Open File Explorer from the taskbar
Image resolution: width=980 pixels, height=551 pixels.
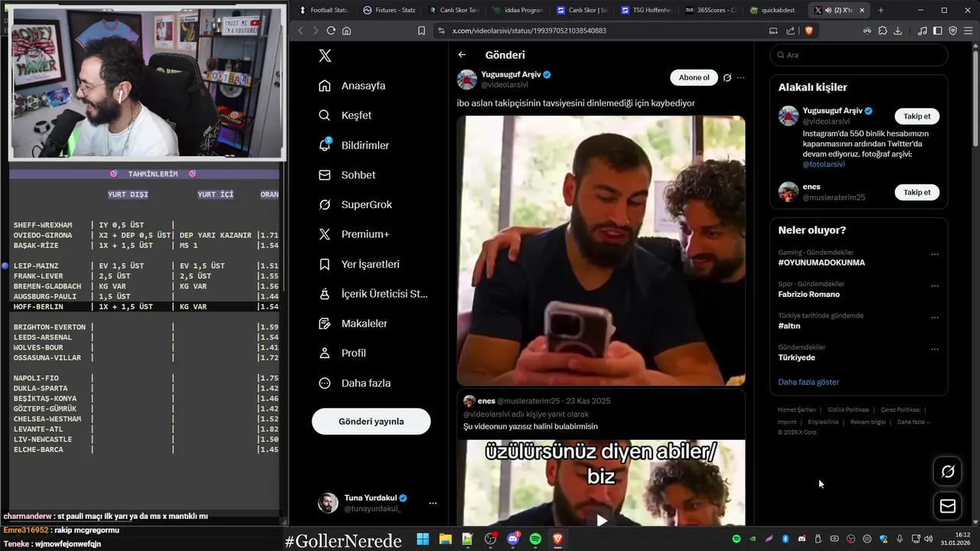(446, 539)
